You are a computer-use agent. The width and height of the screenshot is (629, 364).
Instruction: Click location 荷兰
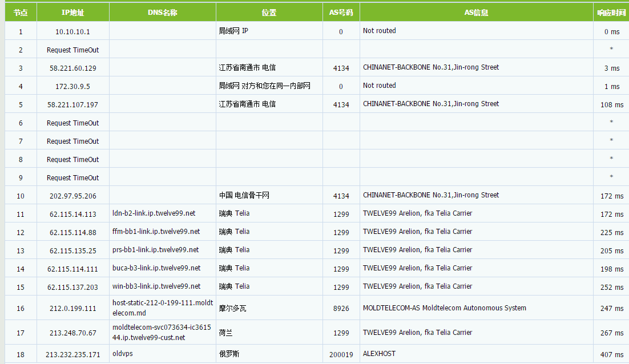[x=225, y=333]
